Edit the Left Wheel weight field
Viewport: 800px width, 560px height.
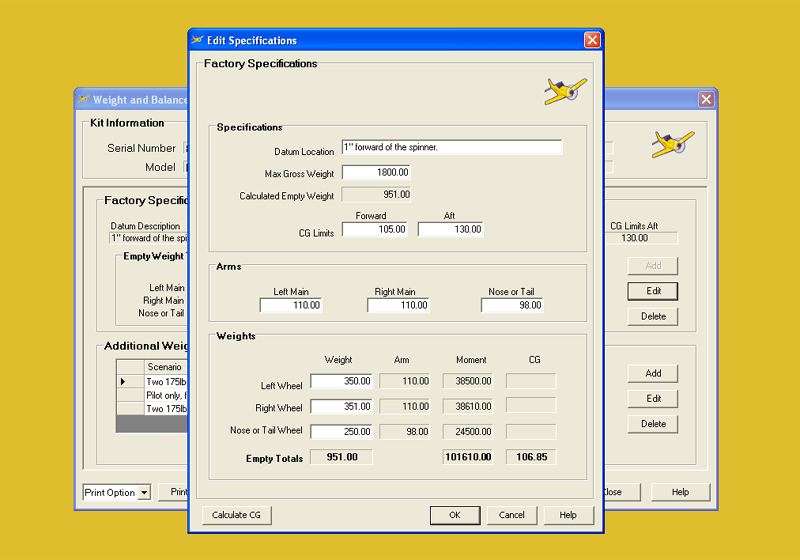click(342, 381)
